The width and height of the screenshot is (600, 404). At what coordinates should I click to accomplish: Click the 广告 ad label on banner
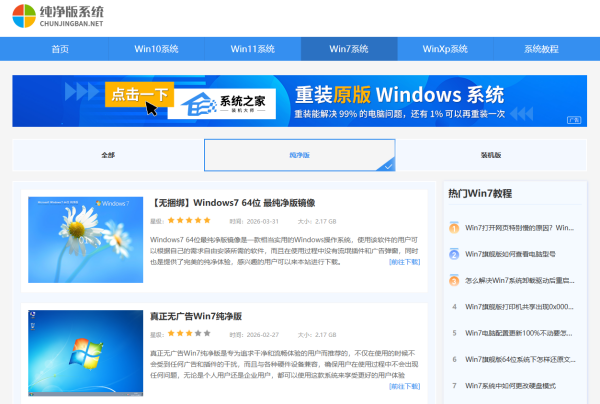click(x=574, y=120)
